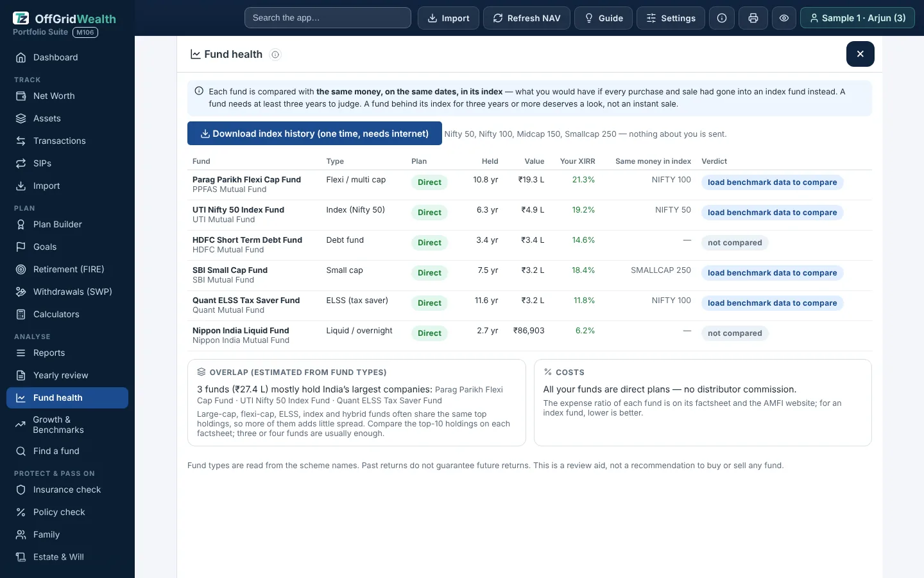924x578 pixels.
Task: Load benchmark data for Quant ELSS Tax Saver
Action: pyautogui.click(x=772, y=303)
